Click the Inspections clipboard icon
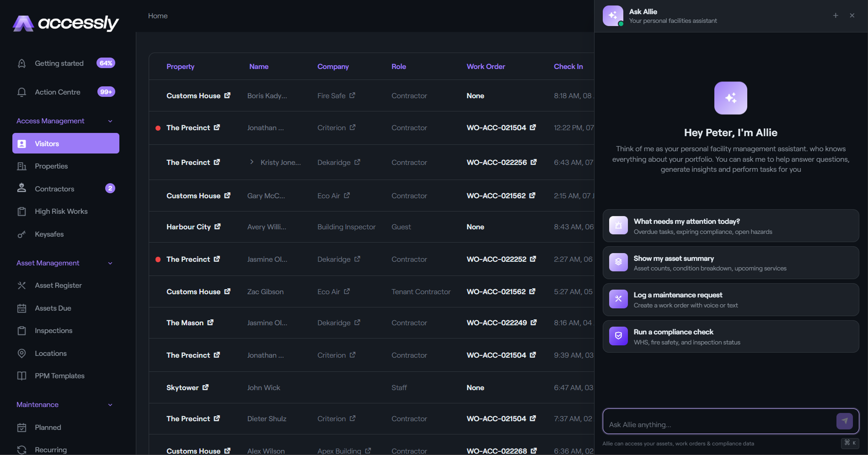 (21, 331)
